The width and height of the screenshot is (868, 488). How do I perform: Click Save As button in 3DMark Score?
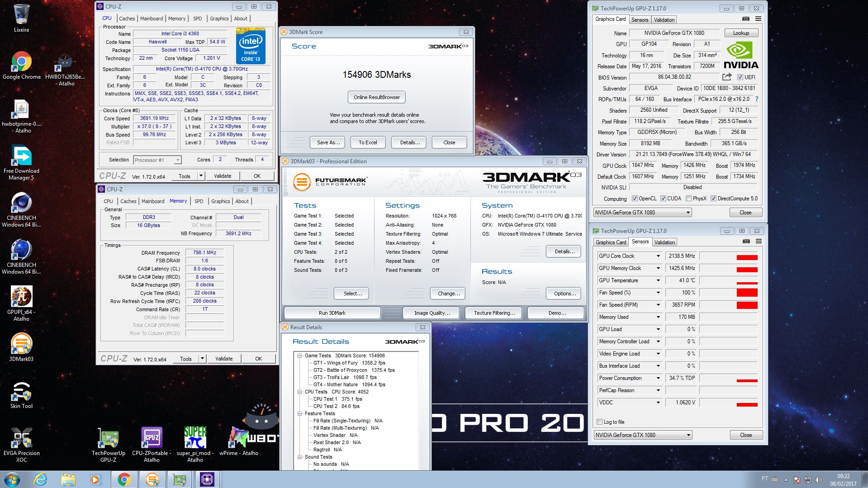328,142
